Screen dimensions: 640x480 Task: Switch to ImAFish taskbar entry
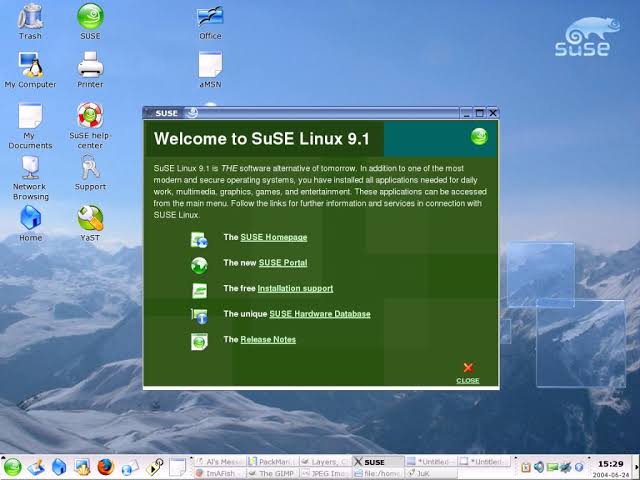[x=219, y=473]
